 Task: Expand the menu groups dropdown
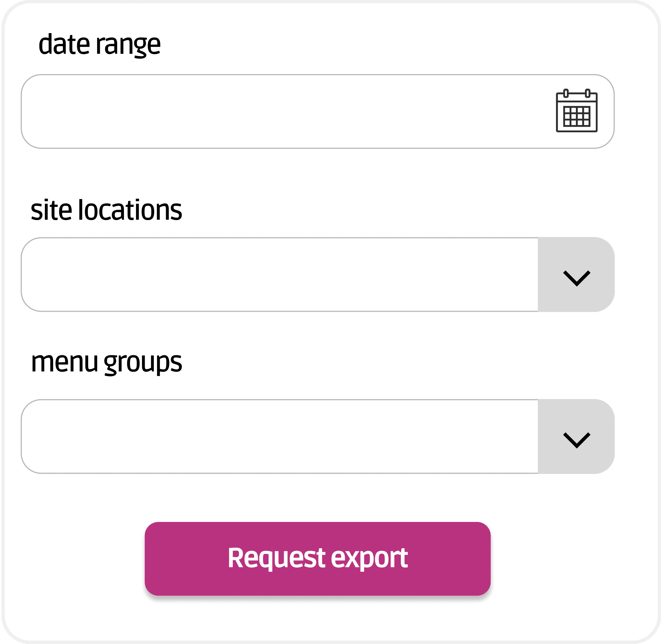click(x=317, y=436)
